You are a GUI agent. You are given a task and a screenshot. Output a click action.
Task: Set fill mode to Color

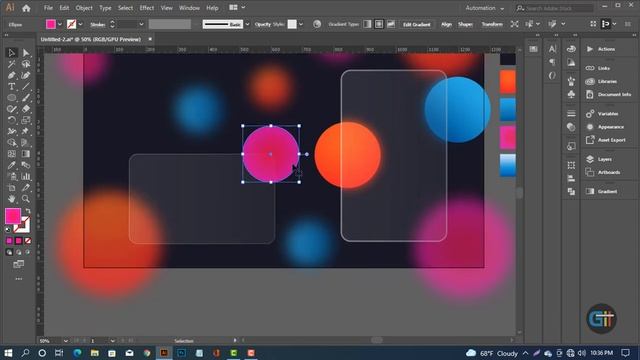tap(9, 241)
